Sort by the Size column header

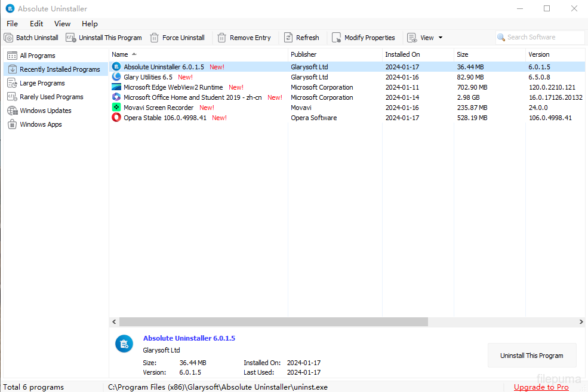pyautogui.click(x=490, y=54)
